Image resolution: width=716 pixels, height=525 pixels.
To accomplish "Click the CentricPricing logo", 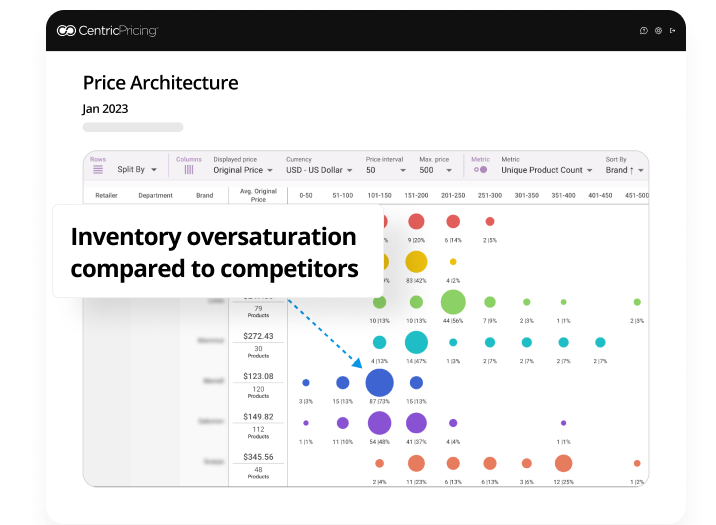I will click(x=107, y=31).
